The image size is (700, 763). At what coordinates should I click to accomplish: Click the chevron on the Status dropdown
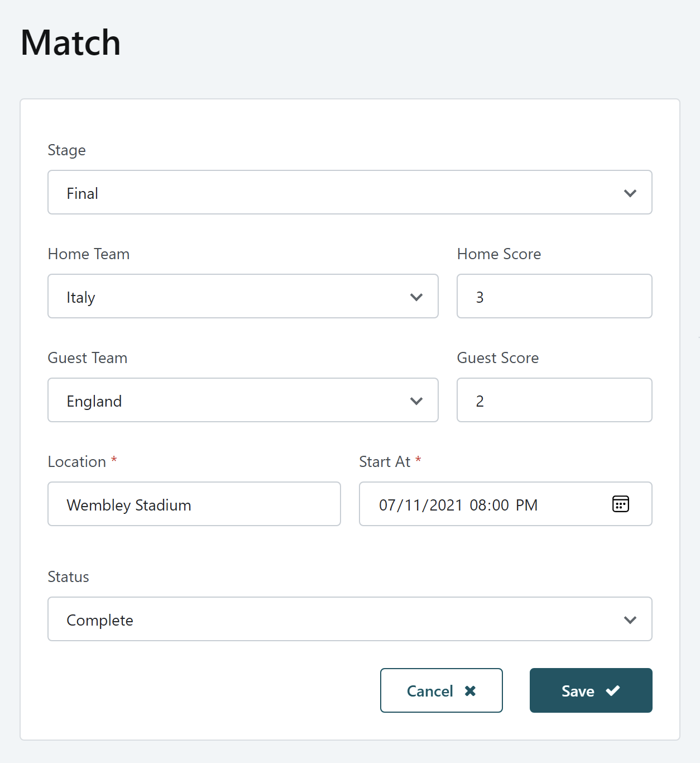[x=630, y=619]
